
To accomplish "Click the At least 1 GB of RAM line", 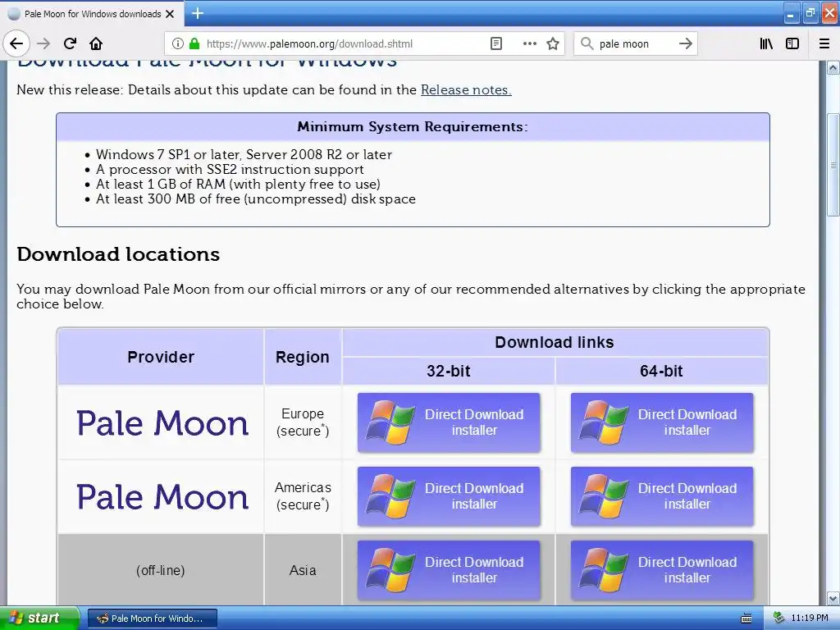I will point(238,185).
